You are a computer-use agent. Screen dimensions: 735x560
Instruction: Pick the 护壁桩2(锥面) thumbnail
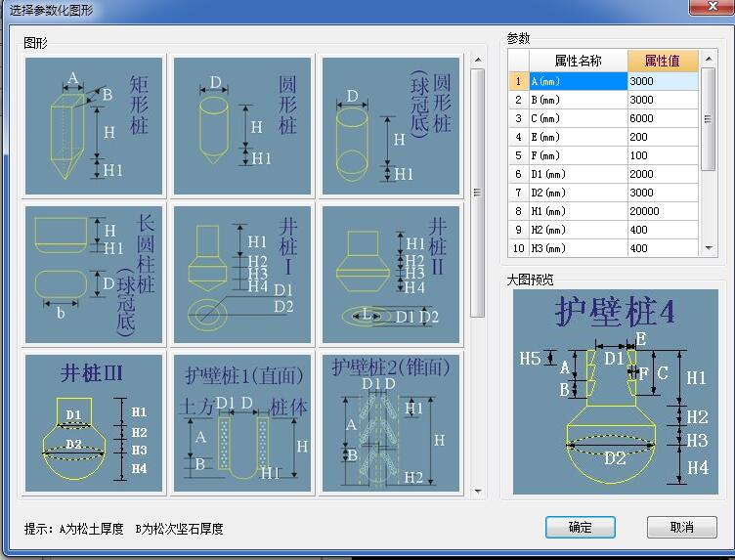coord(391,423)
